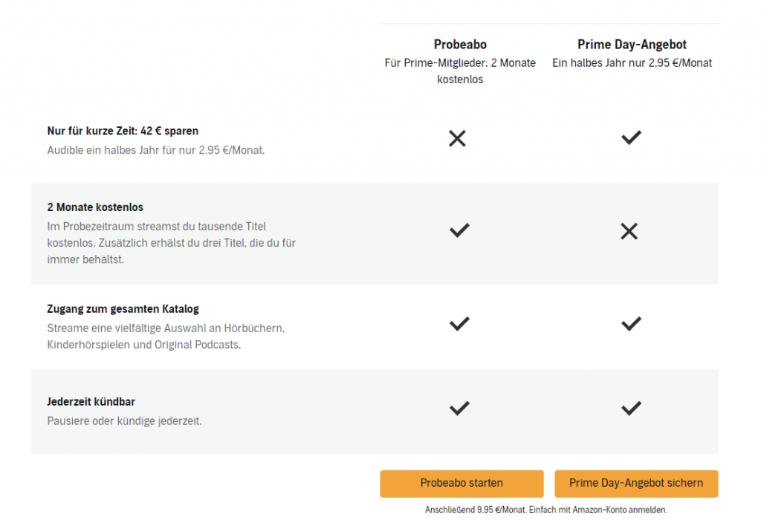This screenshot has width=761, height=532.
Task: Select the Probeabo column heading
Action: coord(460,45)
